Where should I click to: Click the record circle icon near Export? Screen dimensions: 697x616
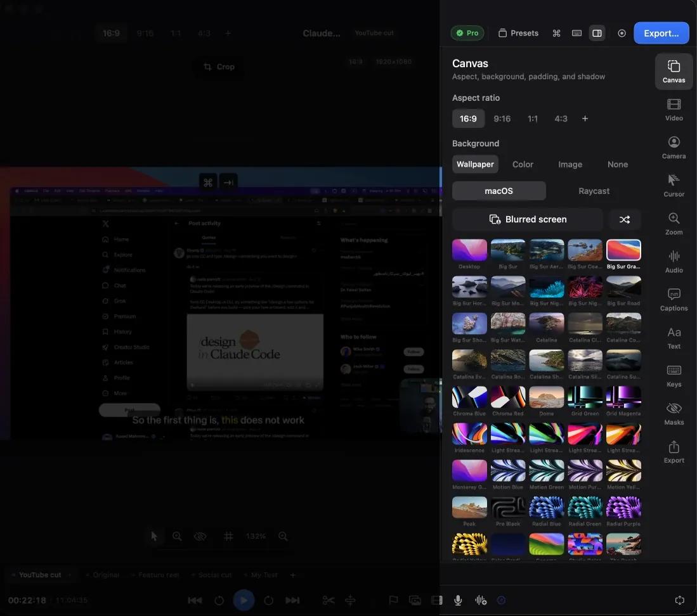pyautogui.click(x=622, y=34)
